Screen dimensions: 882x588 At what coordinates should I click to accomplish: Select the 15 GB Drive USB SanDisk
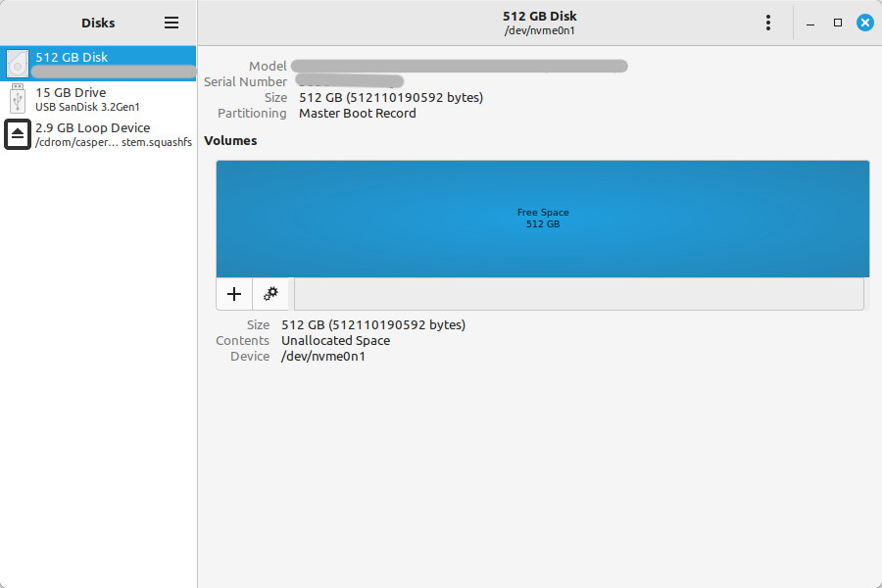[x=98, y=99]
